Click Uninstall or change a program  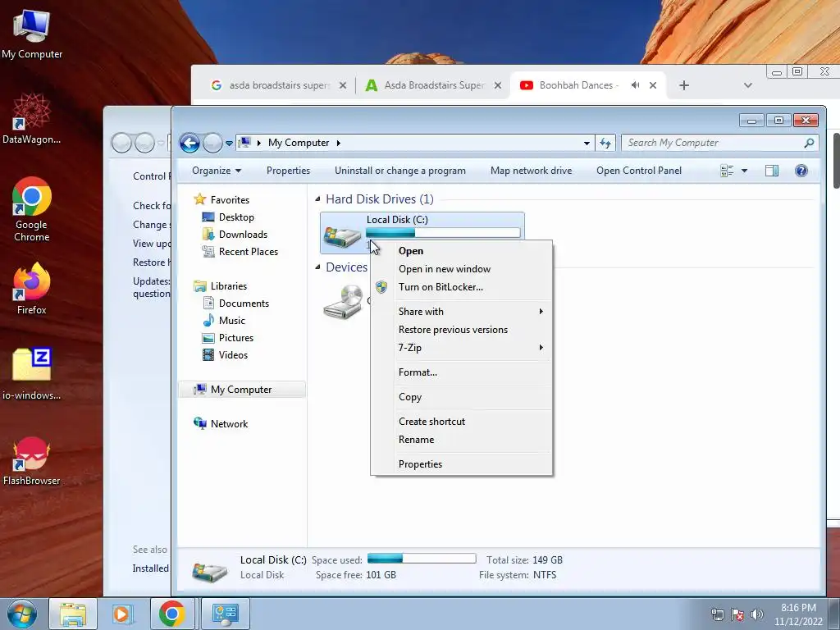tap(400, 171)
